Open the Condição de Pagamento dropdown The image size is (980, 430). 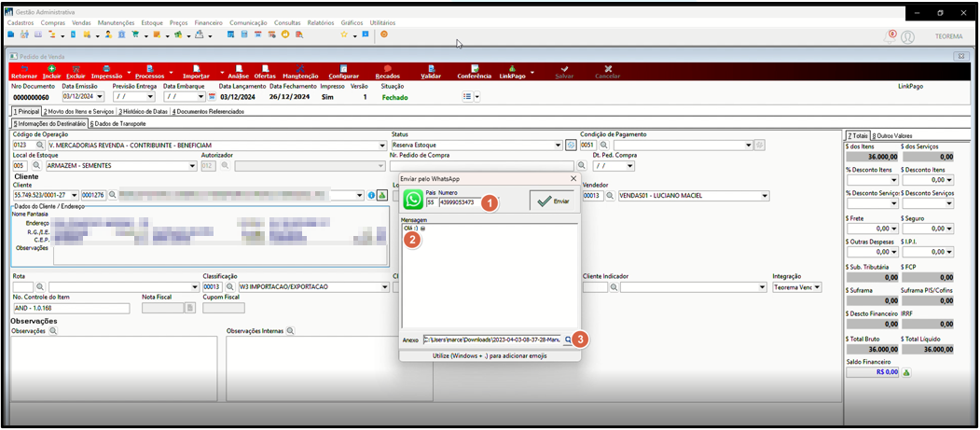tap(749, 145)
